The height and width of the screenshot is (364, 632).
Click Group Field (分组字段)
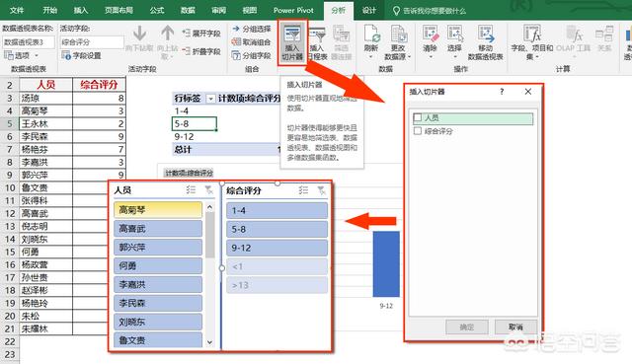click(x=252, y=55)
